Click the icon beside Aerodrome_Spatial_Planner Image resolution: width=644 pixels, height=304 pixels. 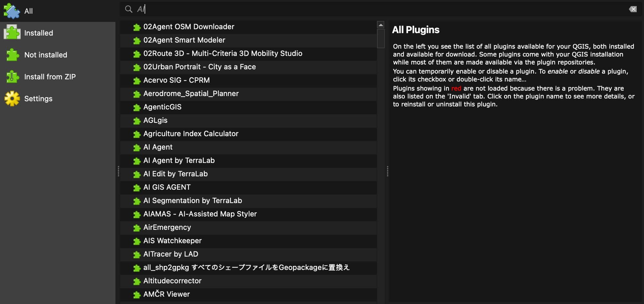click(137, 94)
